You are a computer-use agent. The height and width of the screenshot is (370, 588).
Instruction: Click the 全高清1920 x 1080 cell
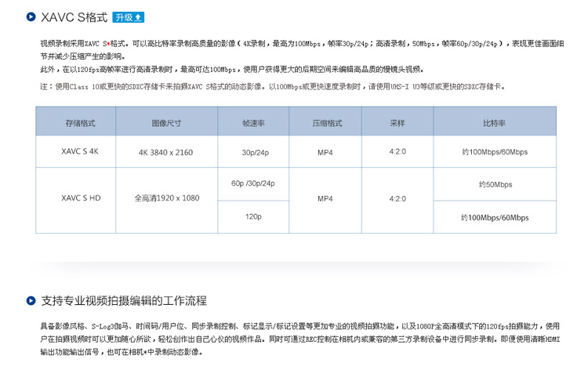(166, 199)
